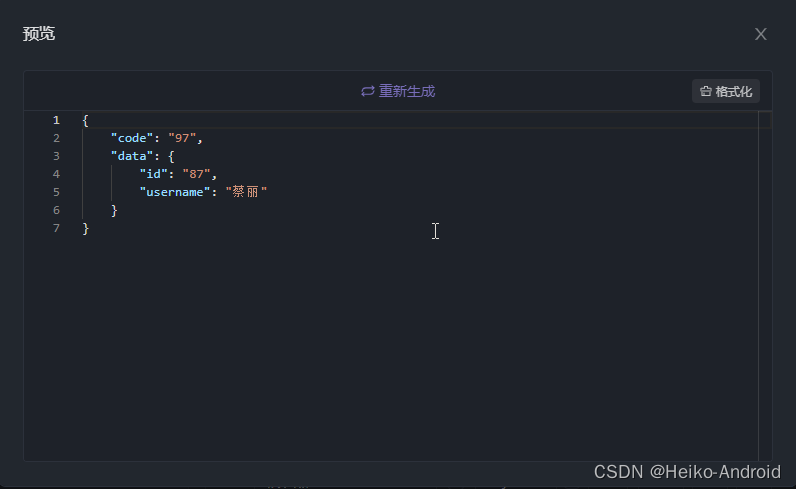
Task: Click the "87" string value
Action: [x=196, y=174]
